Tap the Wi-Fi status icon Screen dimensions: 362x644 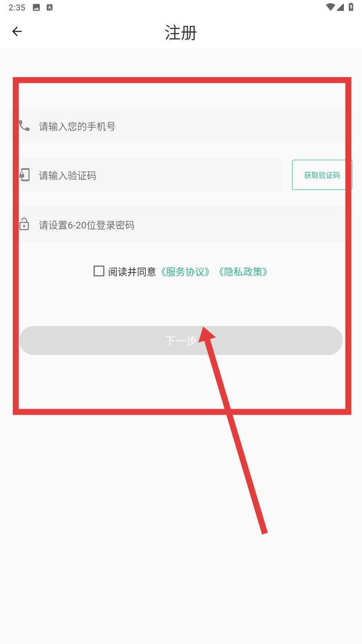pos(330,7)
